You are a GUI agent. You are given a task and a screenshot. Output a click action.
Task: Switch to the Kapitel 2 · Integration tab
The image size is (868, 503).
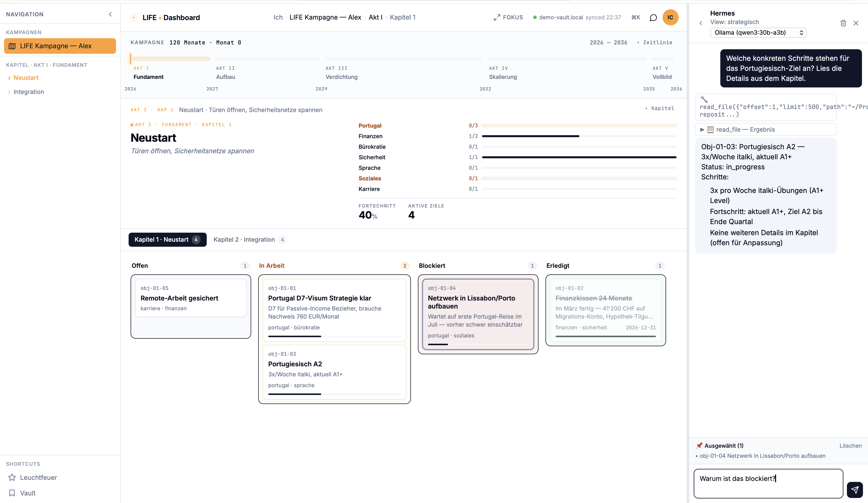(x=249, y=239)
